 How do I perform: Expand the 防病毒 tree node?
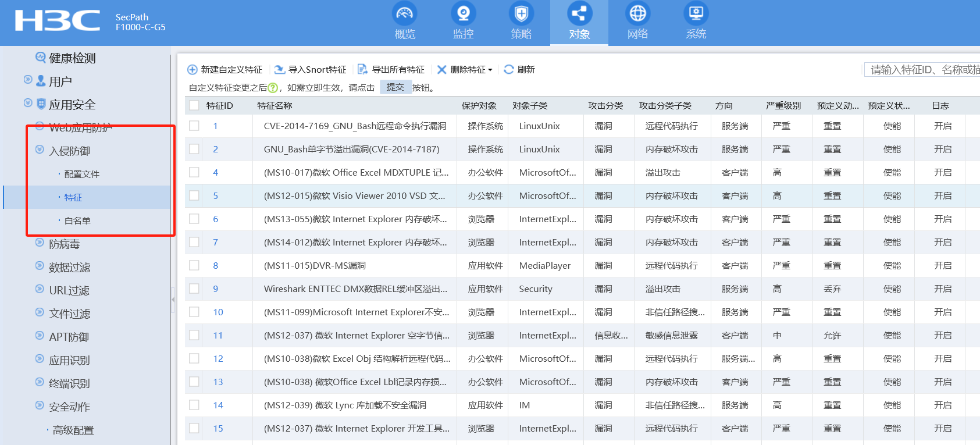40,243
